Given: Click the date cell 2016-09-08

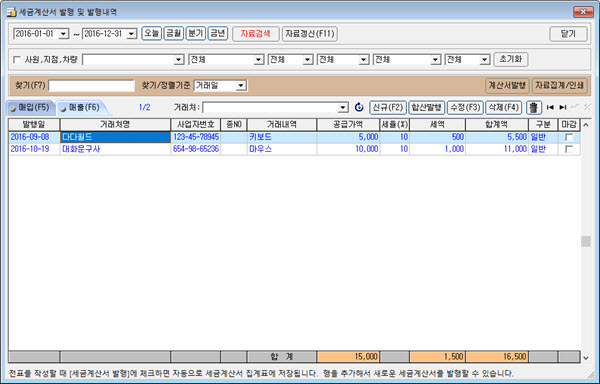Looking at the screenshot, I should coord(34,137).
